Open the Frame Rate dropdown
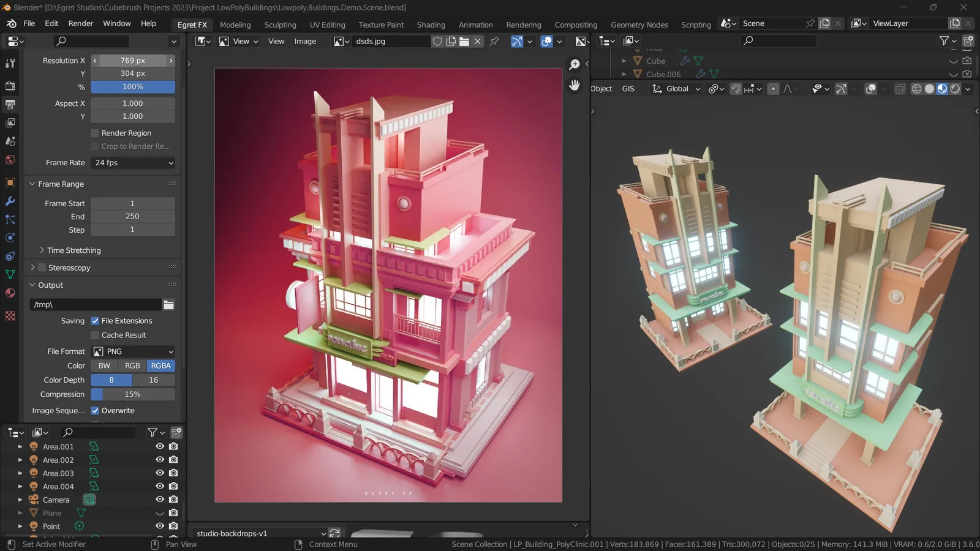This screenshot has height=551, width=980. click(133, 163)
